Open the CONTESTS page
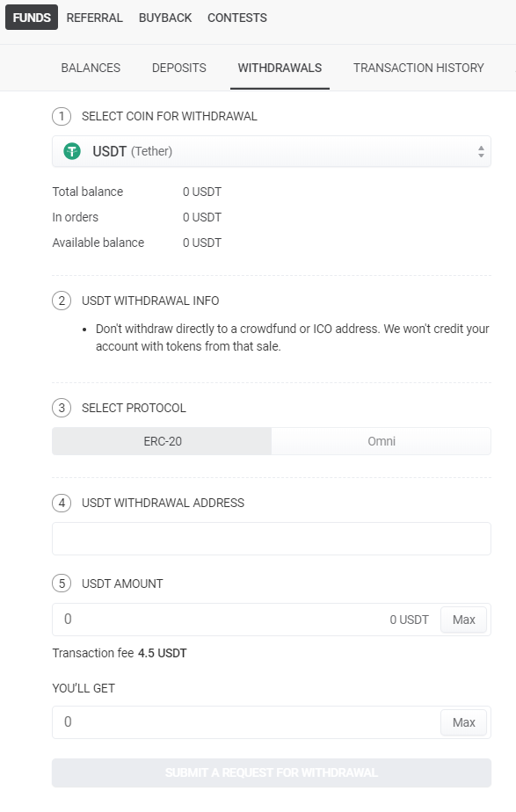The image size is (516, 812). point(237,18)
